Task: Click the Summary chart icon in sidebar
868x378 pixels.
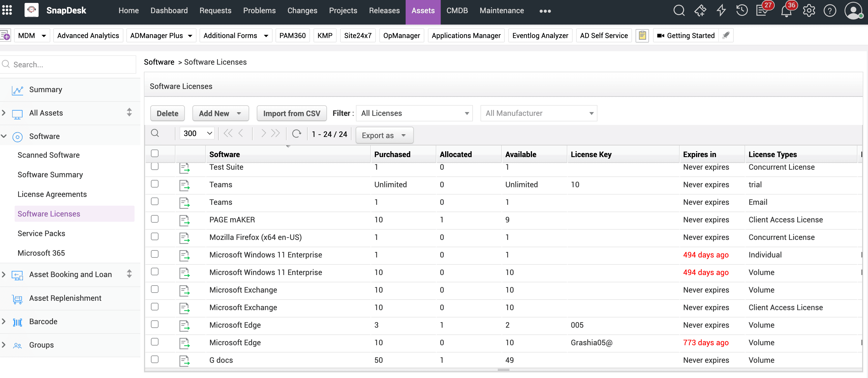Action: [x=17, y=90]
